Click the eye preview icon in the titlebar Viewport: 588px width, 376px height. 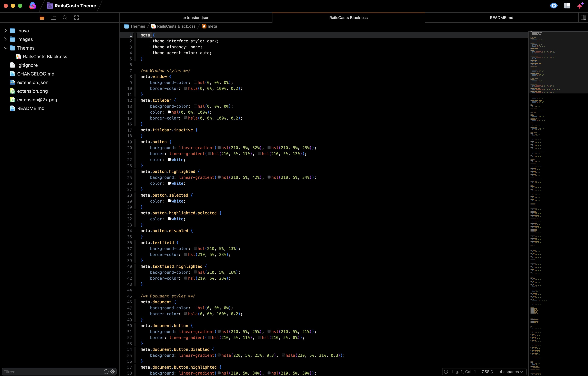(554, 6)
